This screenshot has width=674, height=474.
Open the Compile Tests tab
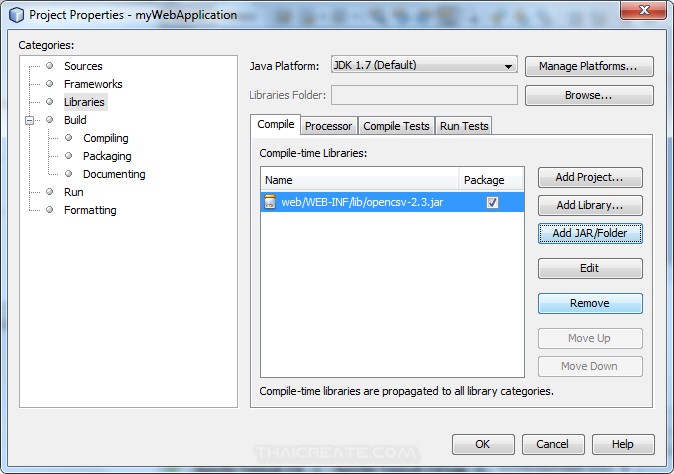point(396,126)
